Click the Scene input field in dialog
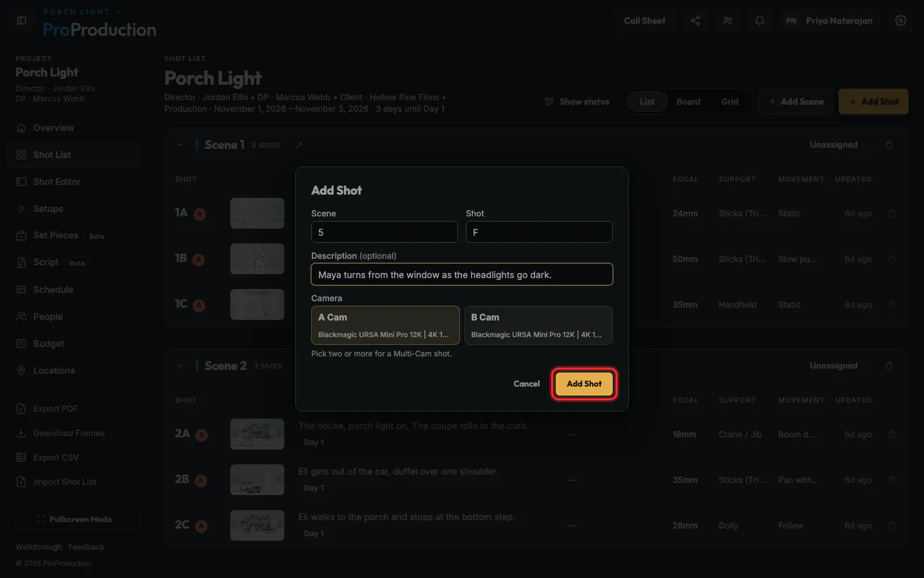This screenshot has width=924, height=578. (384, 232)
